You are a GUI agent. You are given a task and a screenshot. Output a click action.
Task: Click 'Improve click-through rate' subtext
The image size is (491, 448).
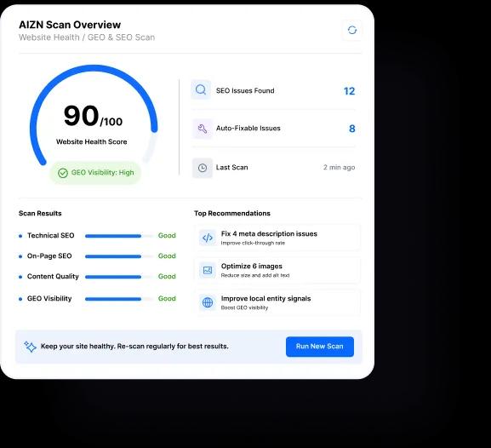tap(253, 243)
